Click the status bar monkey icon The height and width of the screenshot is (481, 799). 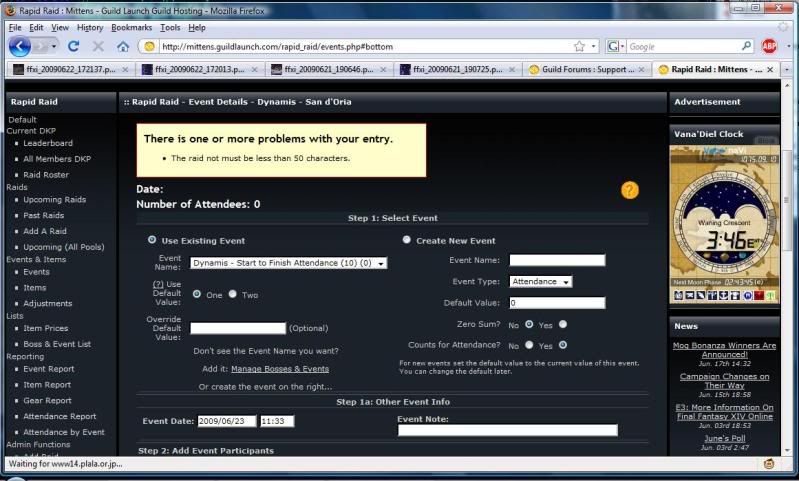pyautogui.click(x=769, y=464)
